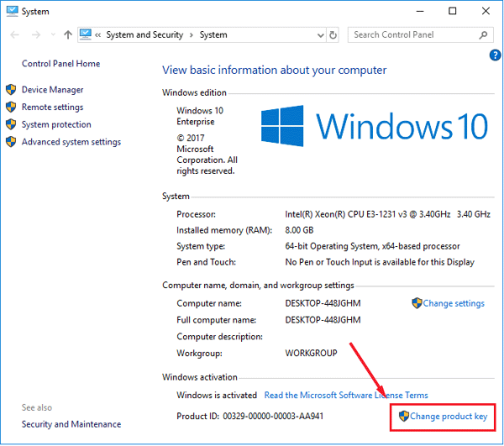Image resolution: width=504 pixels, height=446 pixels.
Task: Click the Forward navigation arrow
Action: [36, 34]
